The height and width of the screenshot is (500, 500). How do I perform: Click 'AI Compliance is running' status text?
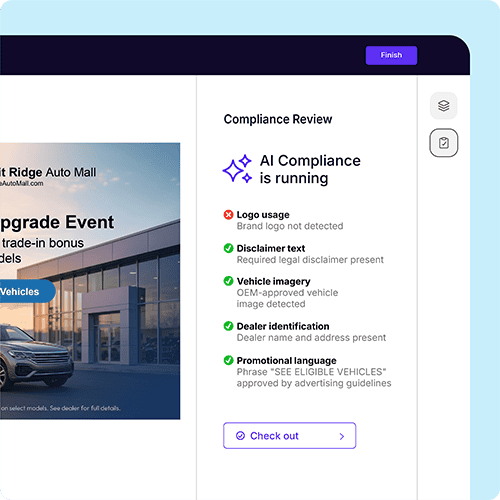point(310,169)
